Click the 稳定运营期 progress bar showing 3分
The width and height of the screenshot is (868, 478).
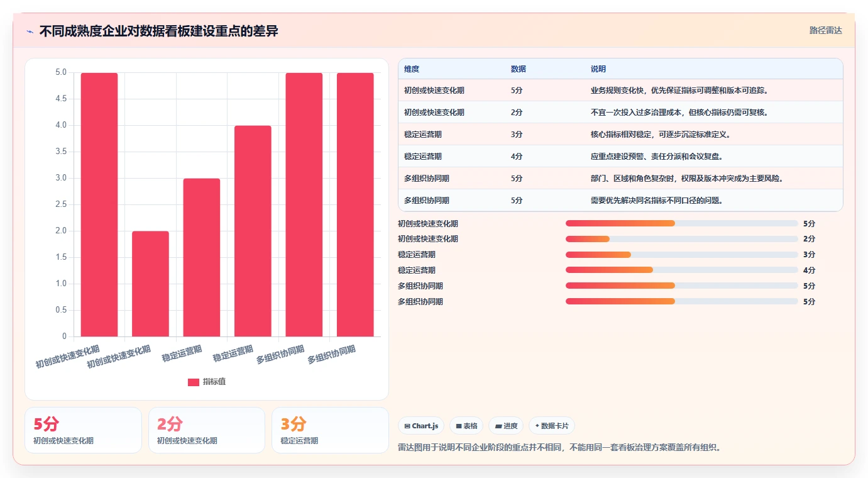682,255
